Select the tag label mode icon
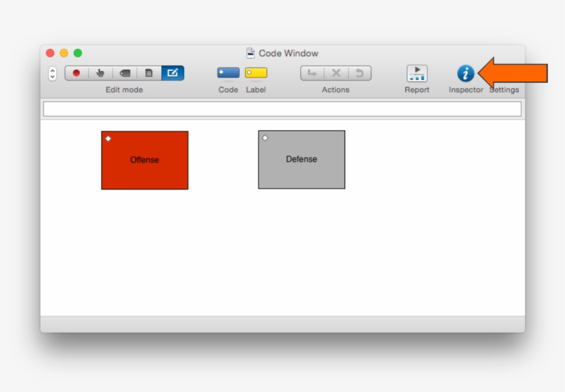Viewport: 565px width, 392px height. click(x=125, y=73)
